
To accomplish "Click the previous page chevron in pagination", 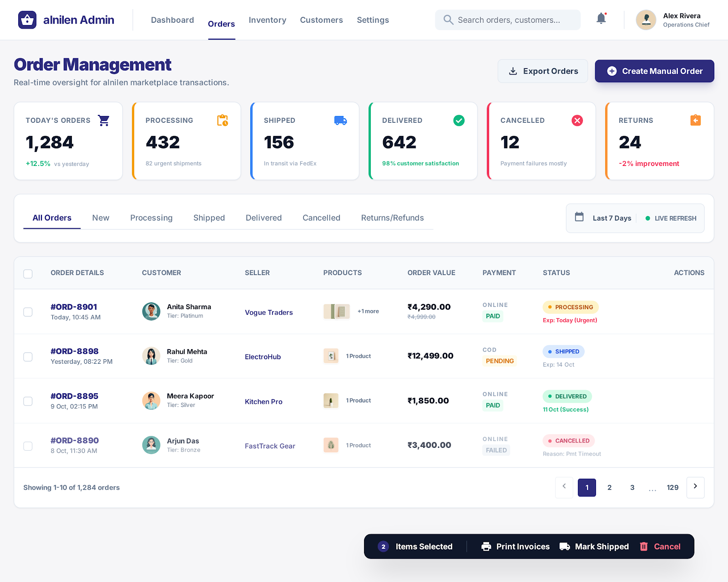I will tap(564, 487).
